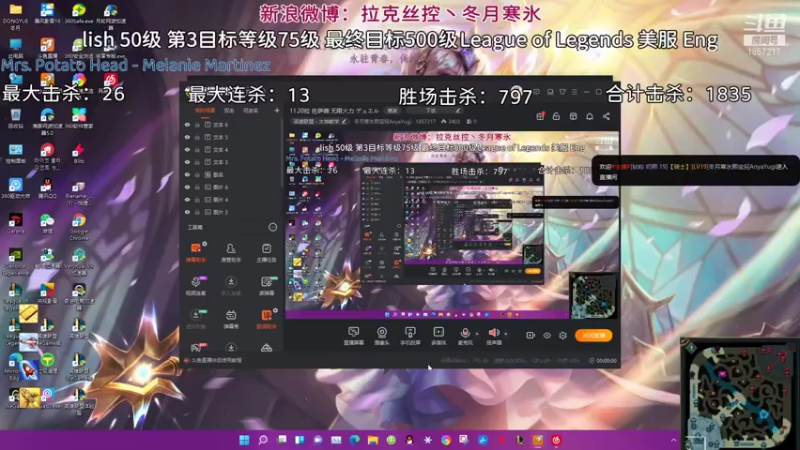Open the gift box icon with red badge
The height and width of the screenshot is (450, 800).
click(540, 116)
